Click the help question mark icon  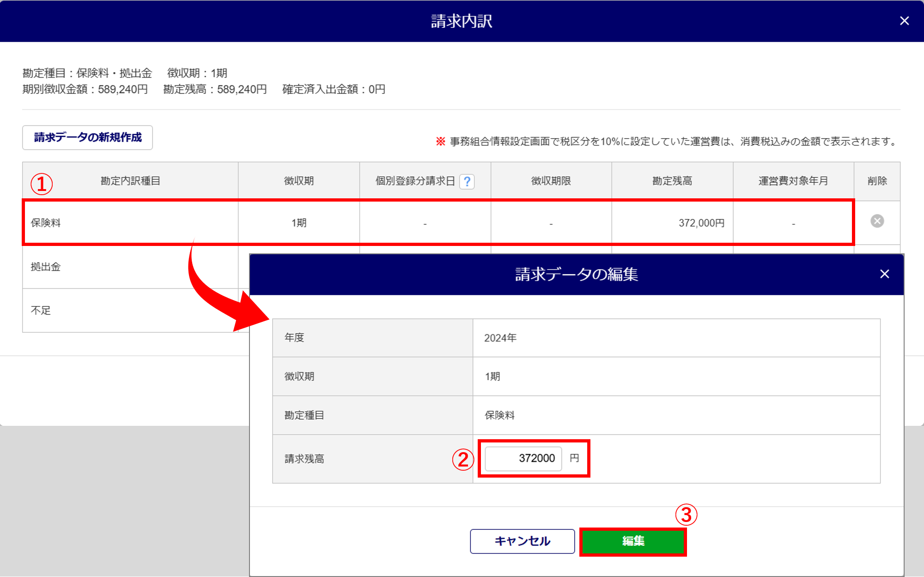pos(467,181)
